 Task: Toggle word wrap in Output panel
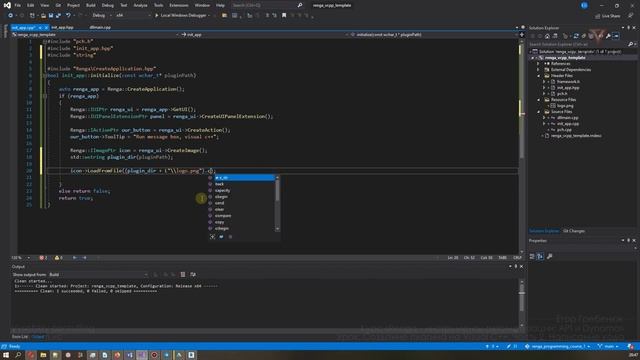click(x=193, y=275)
